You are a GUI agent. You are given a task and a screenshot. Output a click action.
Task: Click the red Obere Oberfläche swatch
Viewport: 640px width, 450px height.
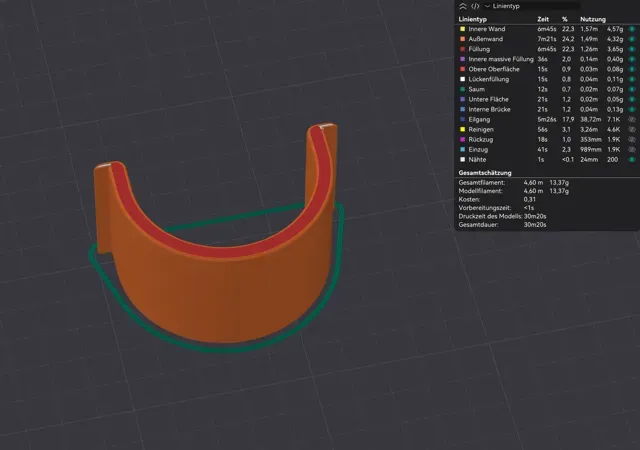462,69
